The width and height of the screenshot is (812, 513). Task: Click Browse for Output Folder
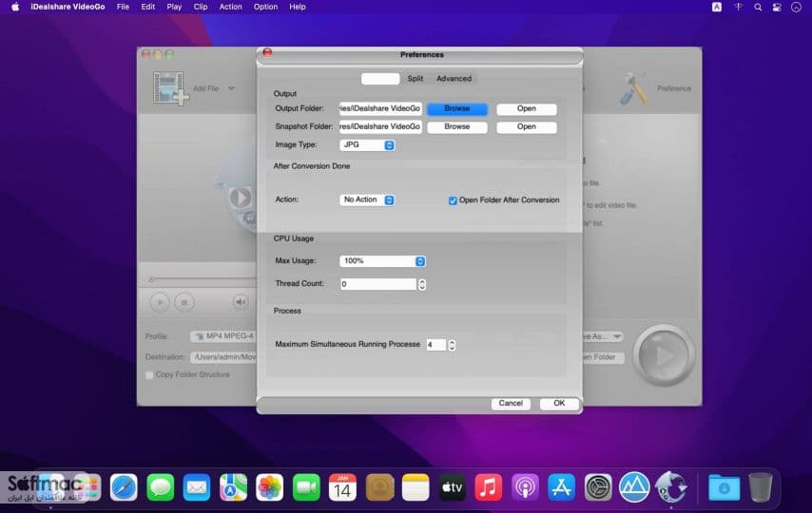457,108
